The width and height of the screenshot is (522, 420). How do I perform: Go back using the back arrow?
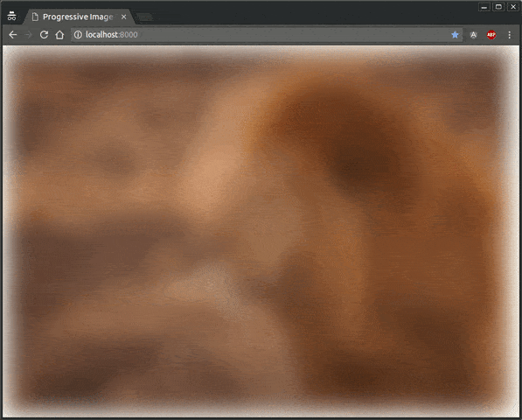(x=12, y=35)
